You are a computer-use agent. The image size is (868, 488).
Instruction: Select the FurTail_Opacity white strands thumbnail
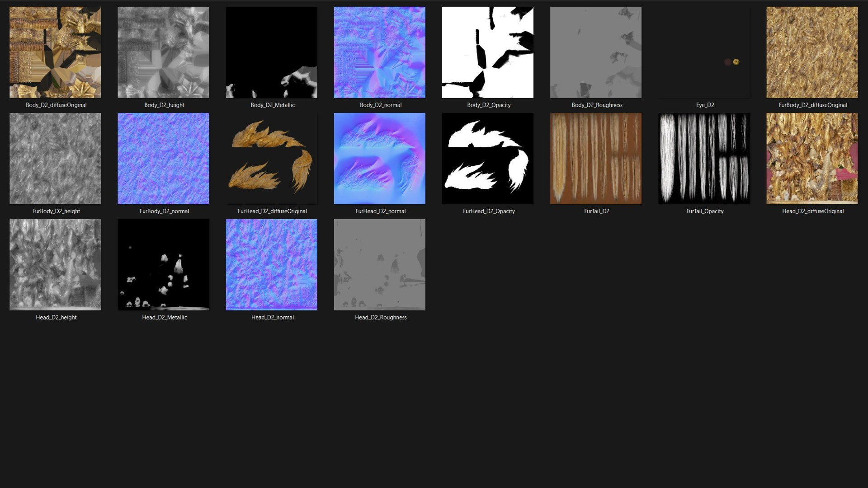(704, 159)
